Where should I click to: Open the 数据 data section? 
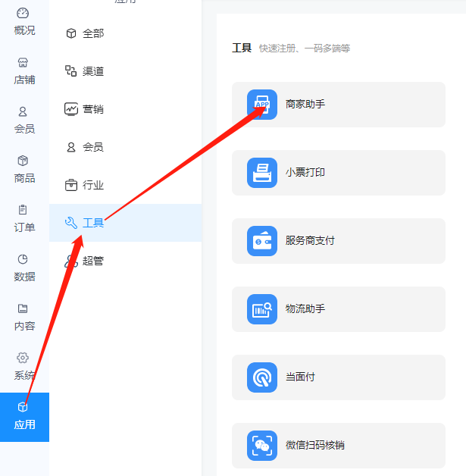[24, 268]
